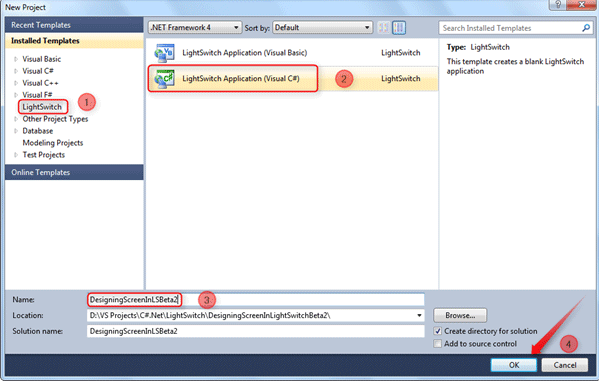The width and height of the screenshot is (599, 381).
Task: Select the LightSwitch Visual C# template icon
Action: pyautogui.click(x=164, y=79)
